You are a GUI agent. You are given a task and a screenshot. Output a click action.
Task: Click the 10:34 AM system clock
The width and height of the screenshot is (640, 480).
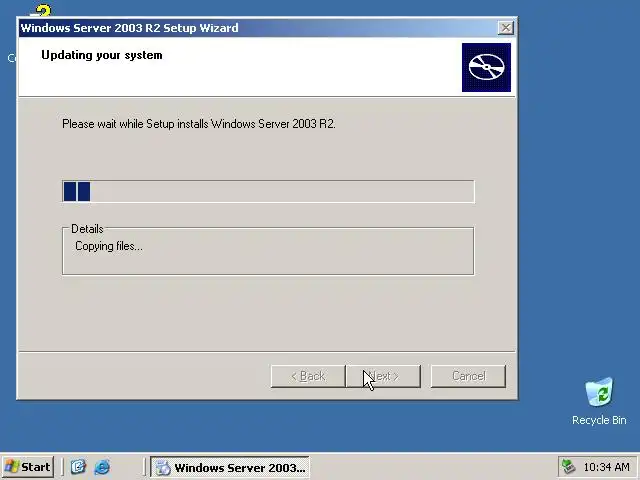606,467
